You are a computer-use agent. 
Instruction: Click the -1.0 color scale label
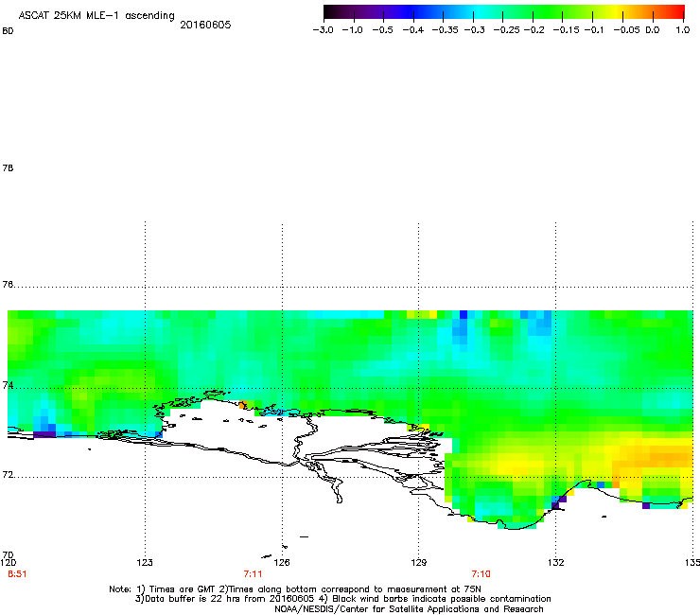352,30
